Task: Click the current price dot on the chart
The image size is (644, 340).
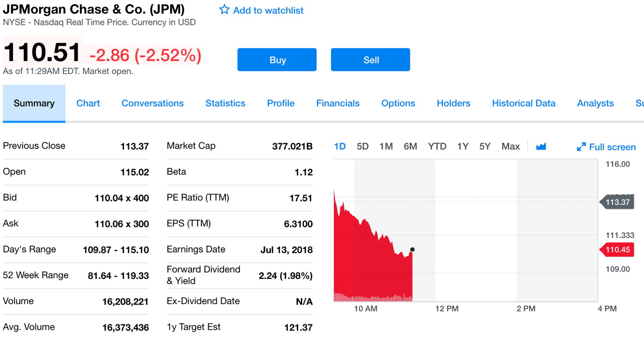Action: pos(412,249)
